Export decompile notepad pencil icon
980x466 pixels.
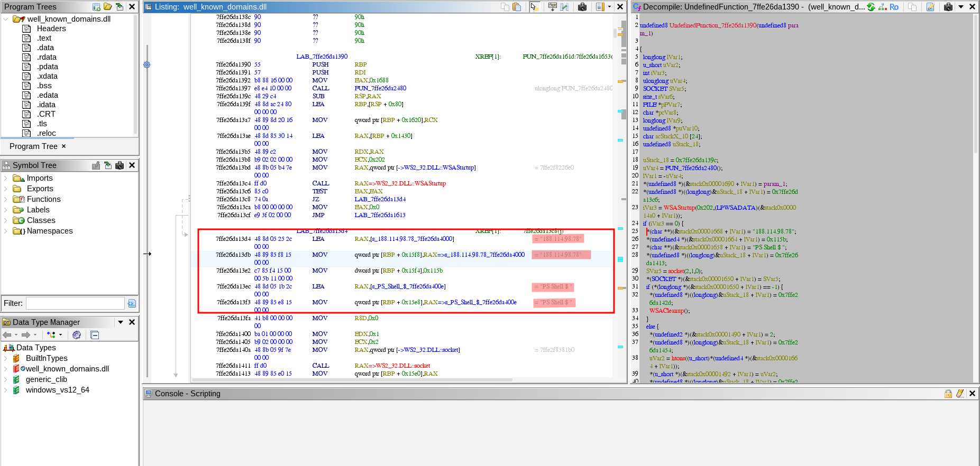930,7
